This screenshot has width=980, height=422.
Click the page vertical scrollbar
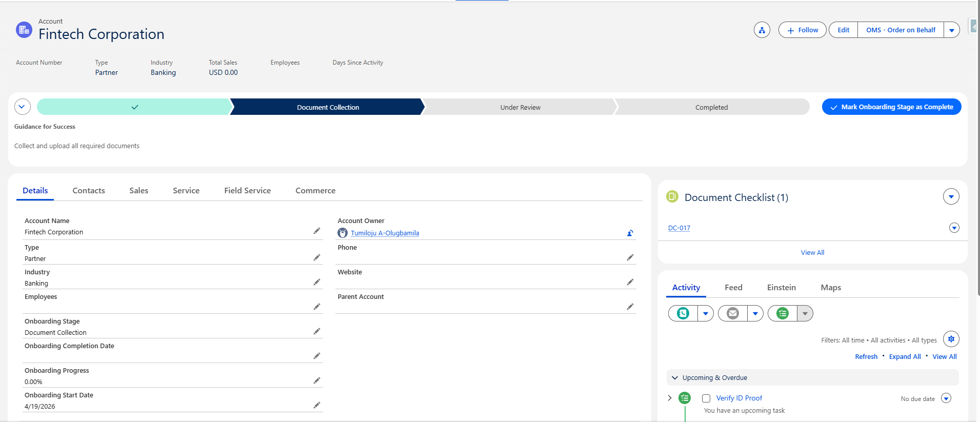pos(978,149)
